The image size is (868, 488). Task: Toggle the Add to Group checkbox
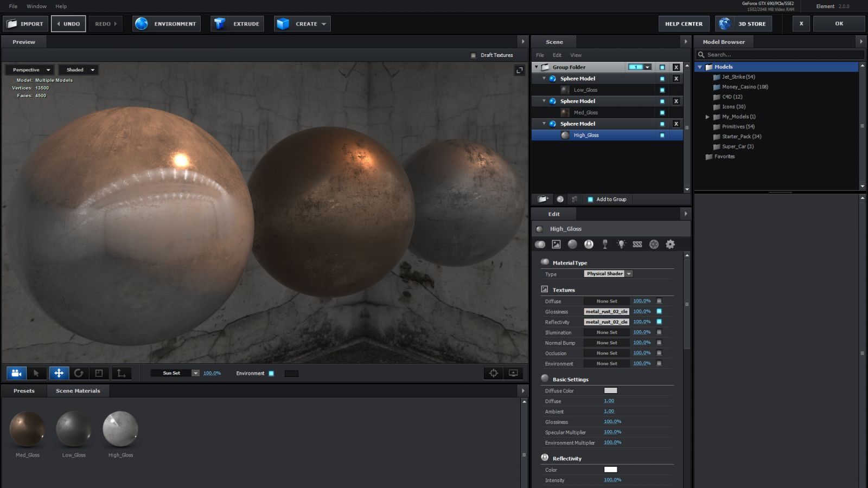tap(590, 200)
